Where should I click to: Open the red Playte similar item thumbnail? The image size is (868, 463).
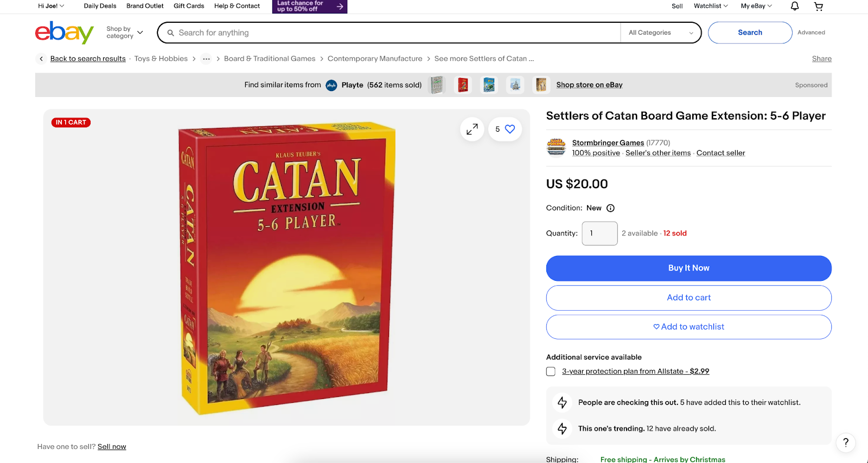tap(463, 85)
